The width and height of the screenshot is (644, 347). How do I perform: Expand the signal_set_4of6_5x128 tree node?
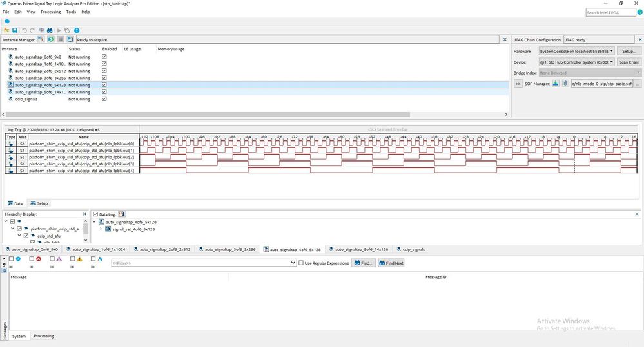pyautogui.click(x=101, y=229)
